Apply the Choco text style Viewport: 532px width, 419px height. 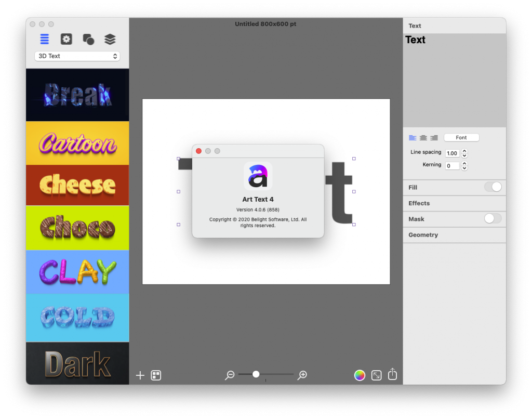(x=77, y=228)
